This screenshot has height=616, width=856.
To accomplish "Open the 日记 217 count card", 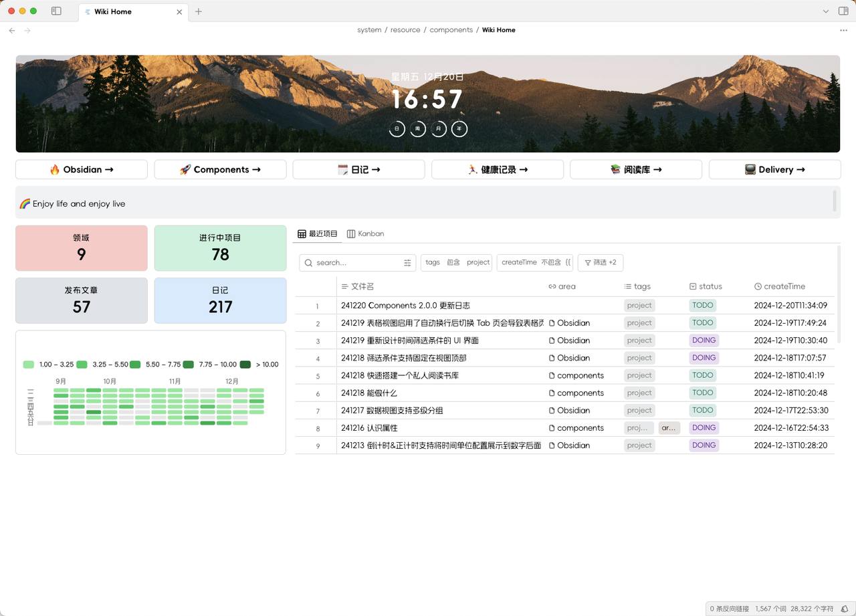I will (220, 301).
